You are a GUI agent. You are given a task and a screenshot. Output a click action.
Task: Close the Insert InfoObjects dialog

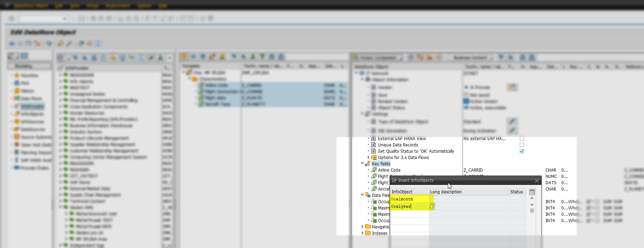[536, 181]
